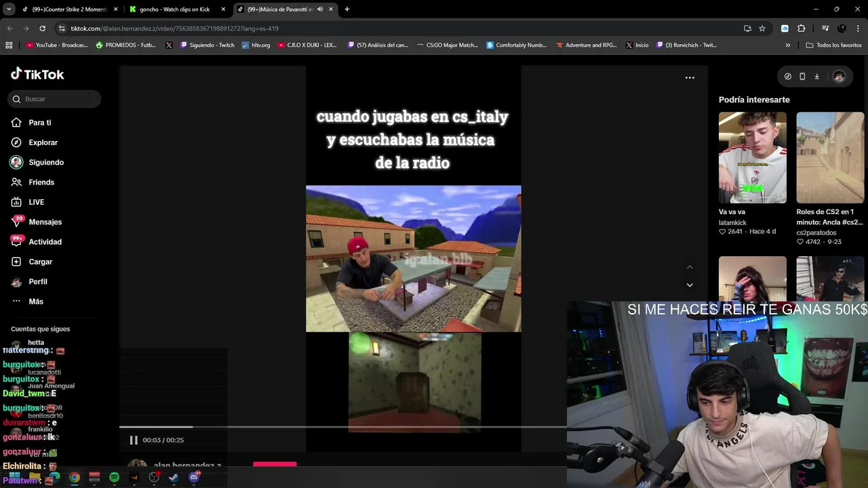
Task: Open Todos los favoritos folder
Action: [833, 45]
